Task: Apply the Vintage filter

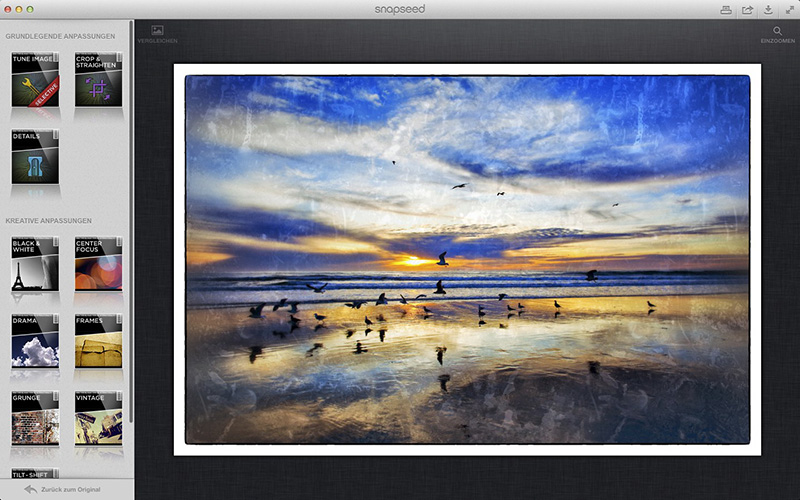Action: click(x=98, y=418)
